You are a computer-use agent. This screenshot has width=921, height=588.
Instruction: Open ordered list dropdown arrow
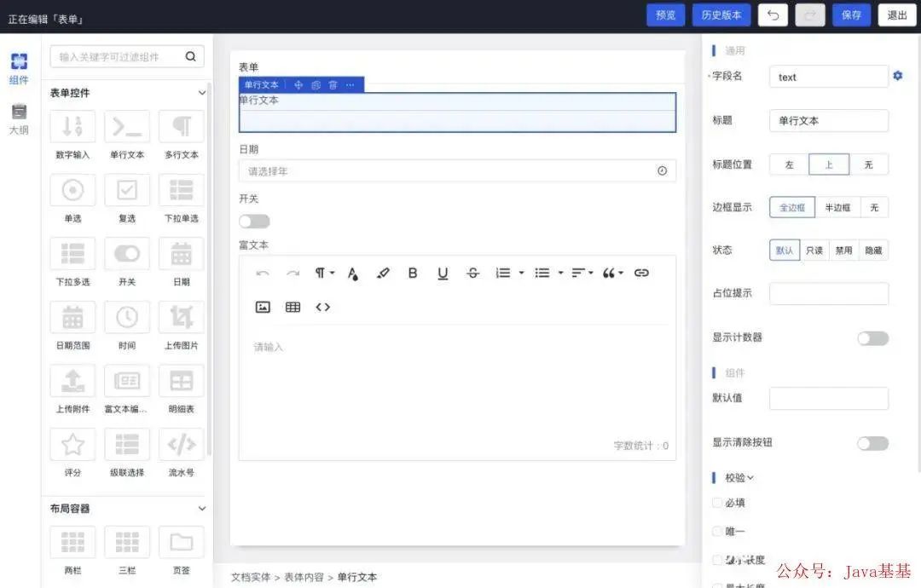[x=521, y=273]
